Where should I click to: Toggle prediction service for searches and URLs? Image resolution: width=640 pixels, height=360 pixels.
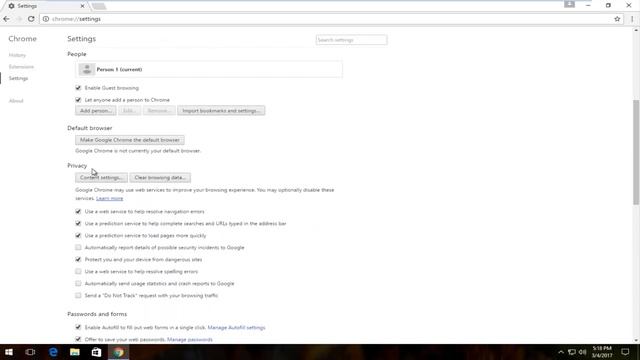78,223
